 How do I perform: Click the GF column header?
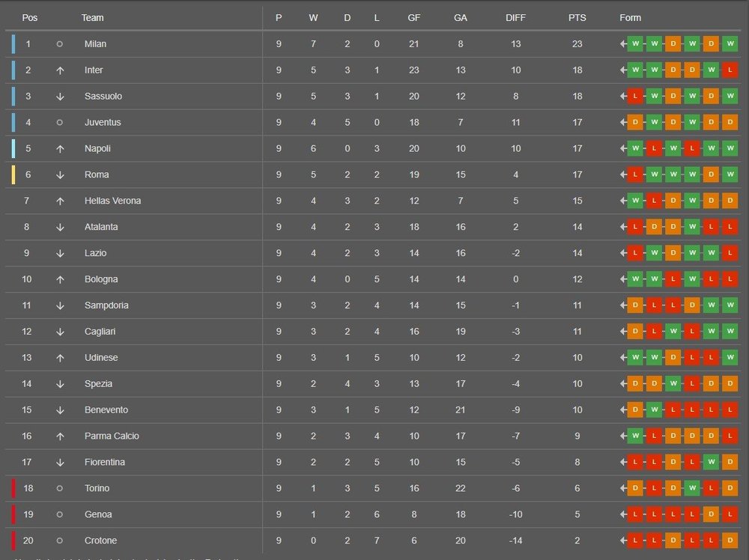tap(413, 18)
